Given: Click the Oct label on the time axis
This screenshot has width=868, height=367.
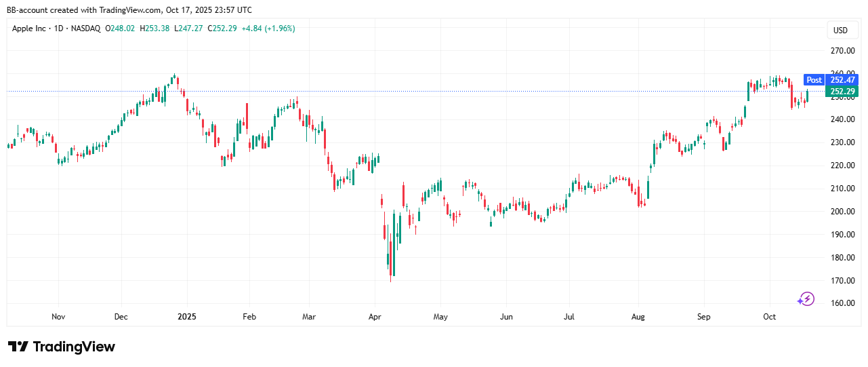Looking at the screenshot, I should pos(769,317).
